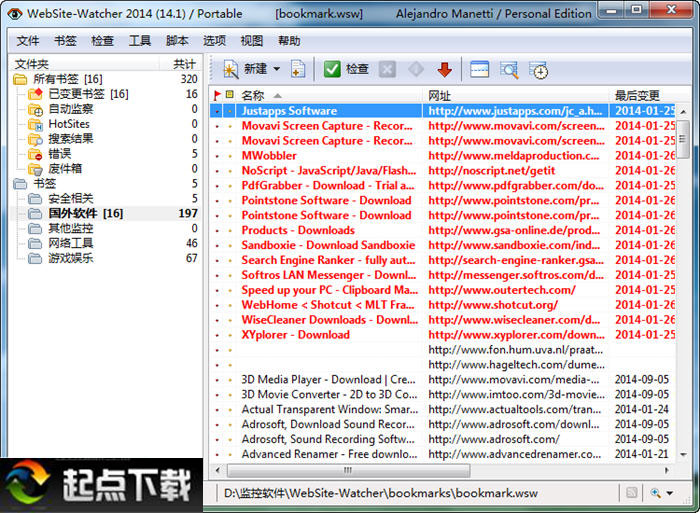Image resolution: width=700 pixels, height=513 pixels.
Task: Click the horizontal scrollbar right arrow
Action: click(x=667, y=470)
